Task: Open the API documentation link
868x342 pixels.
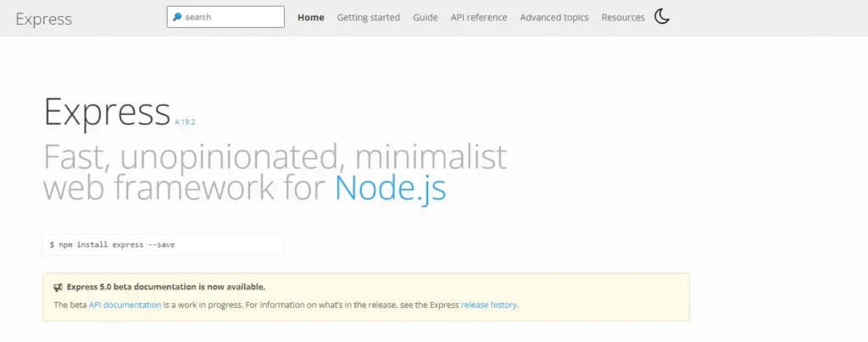Action: coord(125,305)
